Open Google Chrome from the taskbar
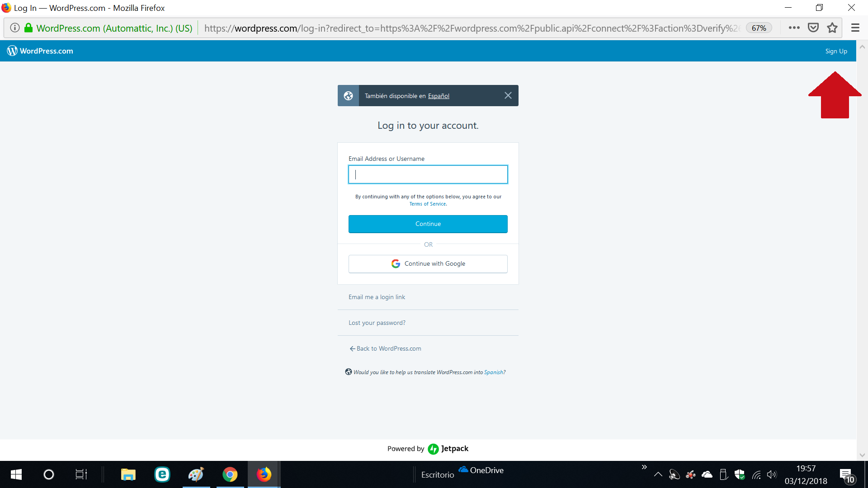Screen dimensions: 868x488 [230, 474]
